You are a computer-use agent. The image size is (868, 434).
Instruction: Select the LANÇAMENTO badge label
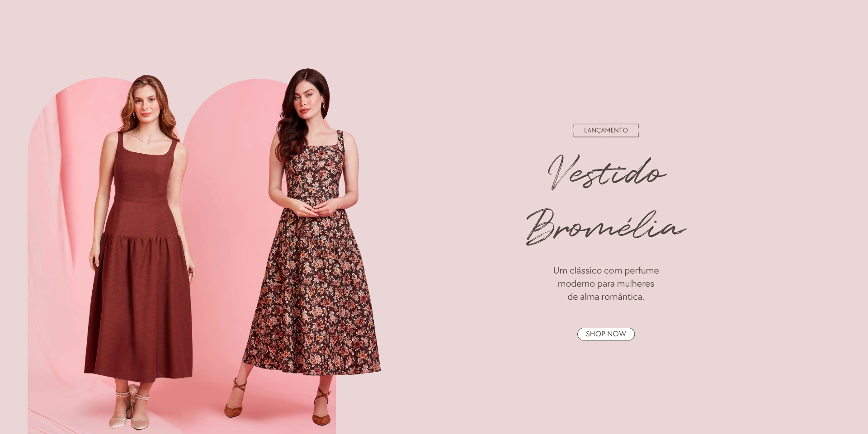coord(606,130)
